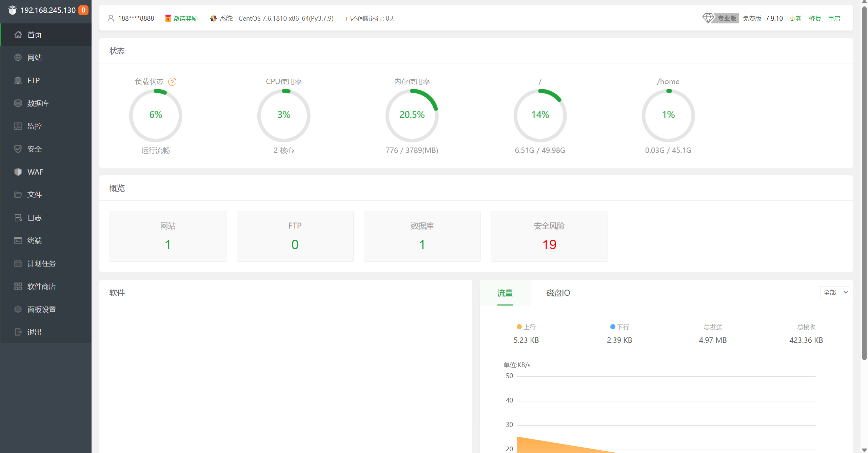Click the scrollbar down arrow
The height and width of the screenshot is (453, 868).
click(x=864, y=450)
